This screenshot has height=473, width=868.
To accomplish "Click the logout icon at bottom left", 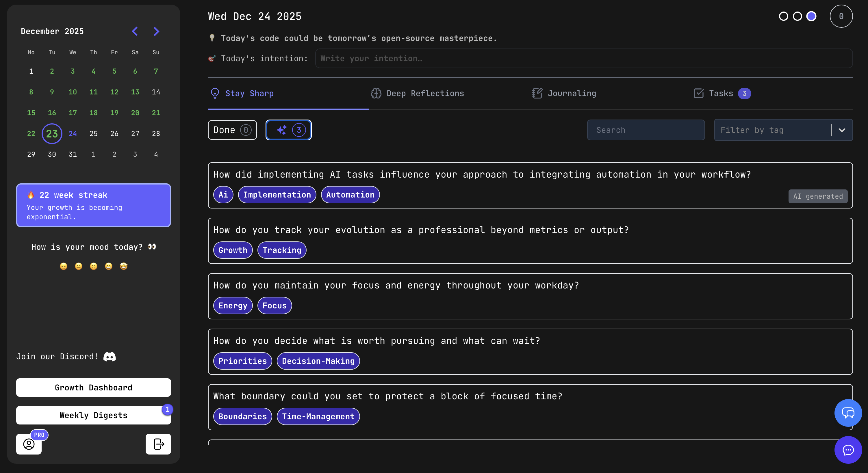I will tap(158, 444).
